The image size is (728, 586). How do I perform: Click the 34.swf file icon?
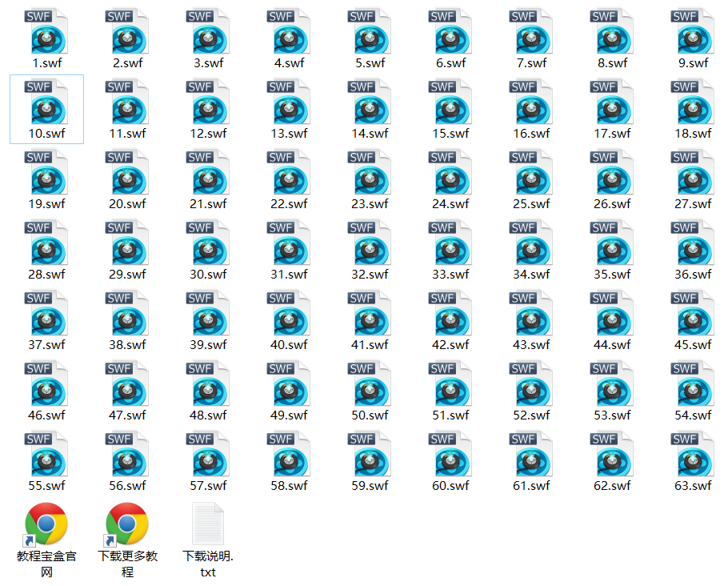pos(531,242)
